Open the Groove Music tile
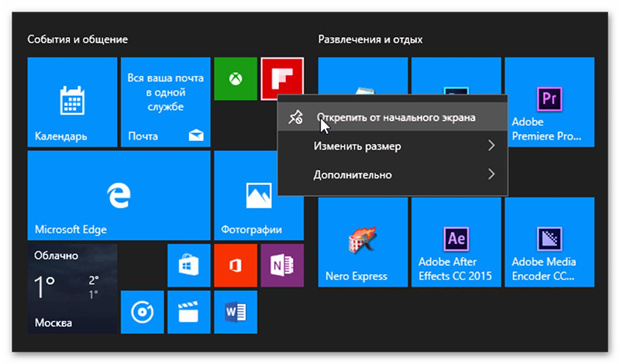 (x=143, y=312)
